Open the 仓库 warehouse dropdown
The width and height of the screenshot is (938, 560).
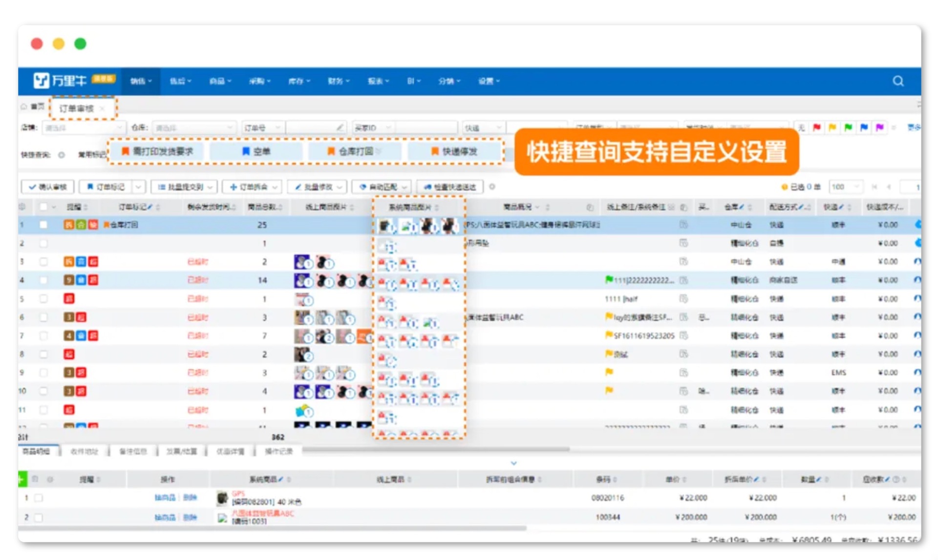tap(193, 127)
